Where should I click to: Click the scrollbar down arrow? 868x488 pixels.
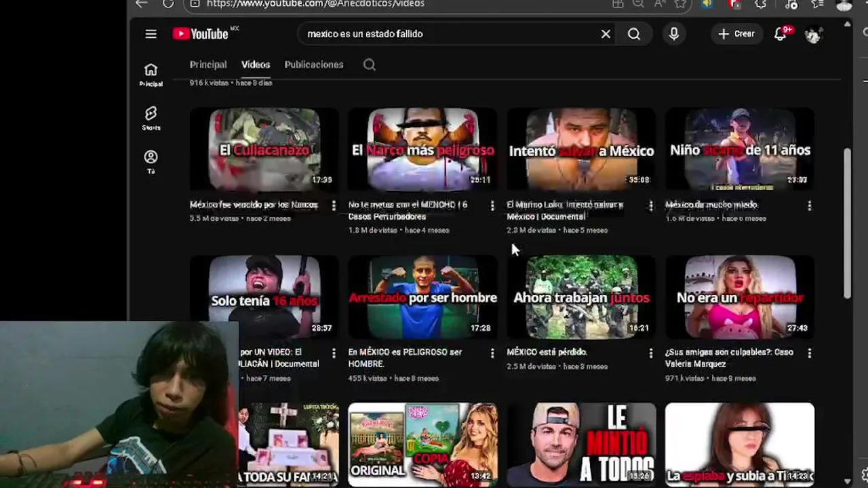point(847,481)
